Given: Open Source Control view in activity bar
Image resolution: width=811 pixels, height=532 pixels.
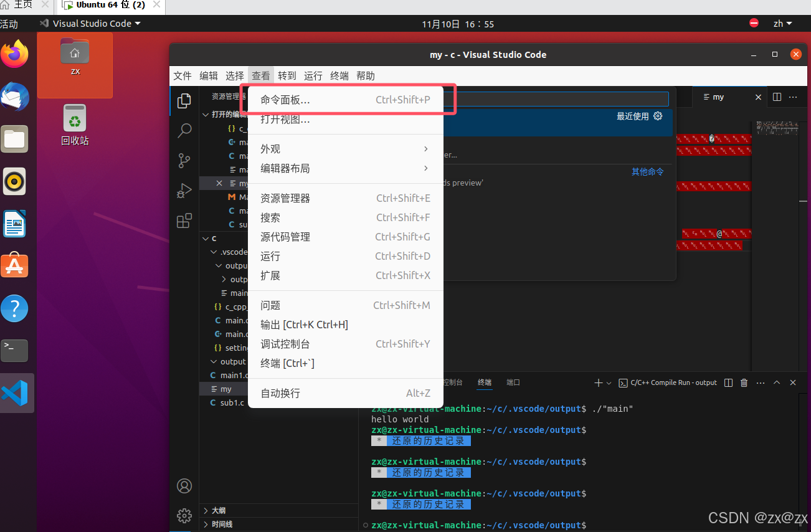Looking at the screenshot, I should tap(184, 161).
